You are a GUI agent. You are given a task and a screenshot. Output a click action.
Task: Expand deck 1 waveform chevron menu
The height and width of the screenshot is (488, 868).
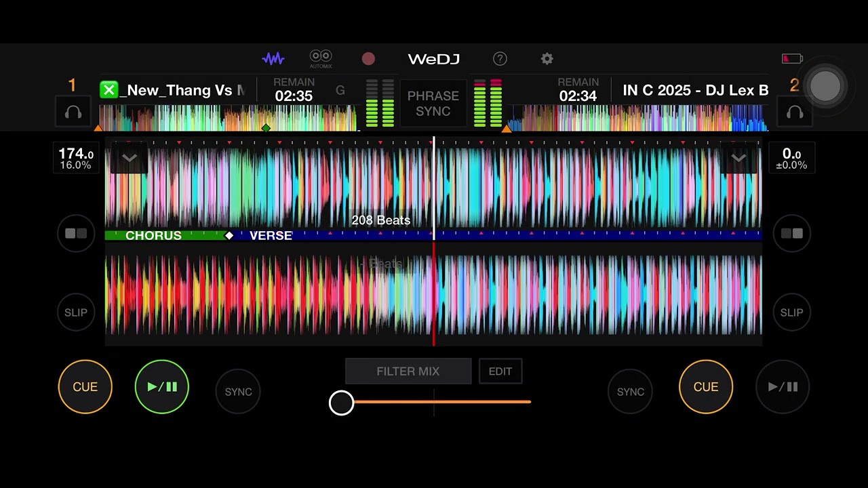click(129, 159)
